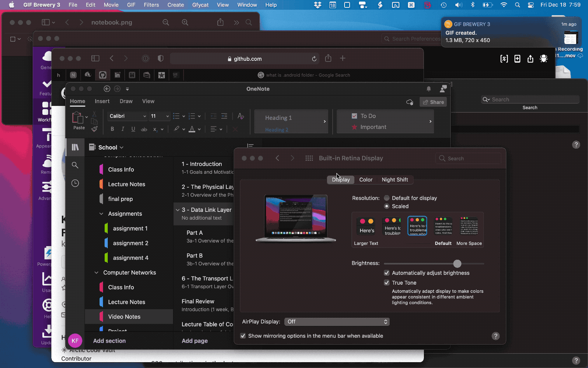
Task: Click the Paste icon in OneNote ribbon
Action: (78, 118)
